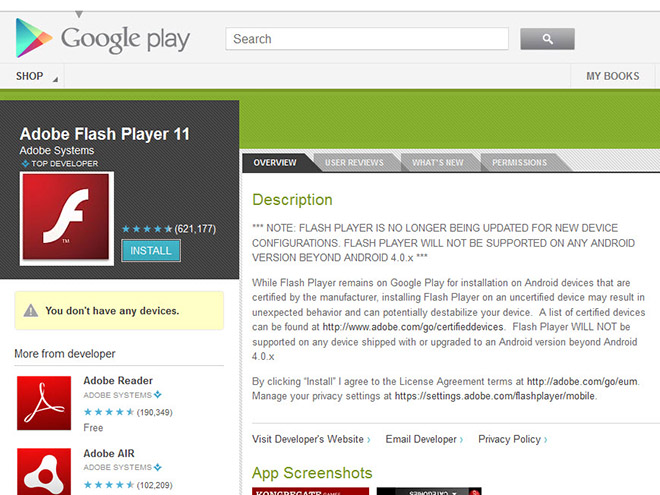Open the Privacy Policy link

point(510,439)
